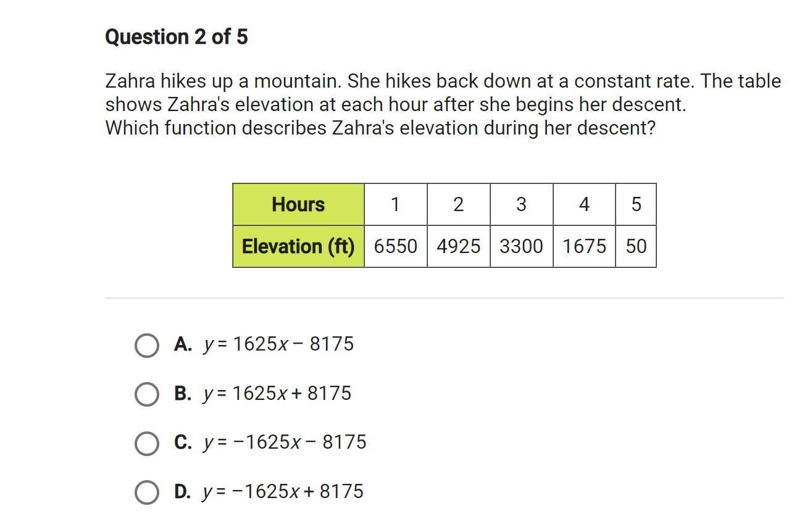The image size is (805, 532).
Task: Click the equation text y = −1625x − 8175
Action: tap(285, 442)
